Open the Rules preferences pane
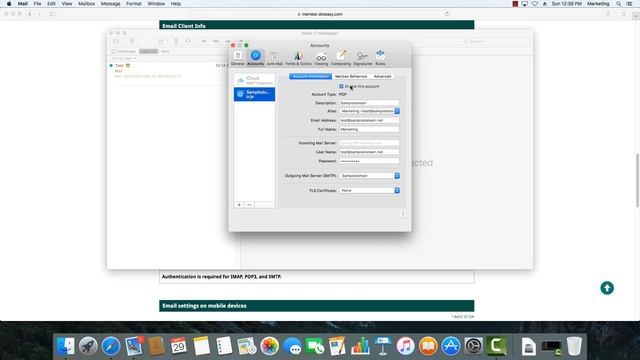This screenshot has height=360, width=640. 380,58
